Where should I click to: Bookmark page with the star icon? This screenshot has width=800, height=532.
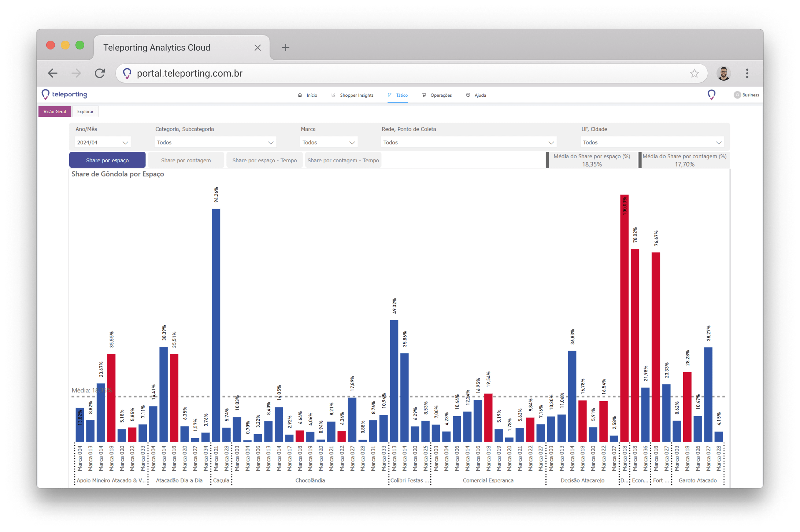click(x=694, y=73)
